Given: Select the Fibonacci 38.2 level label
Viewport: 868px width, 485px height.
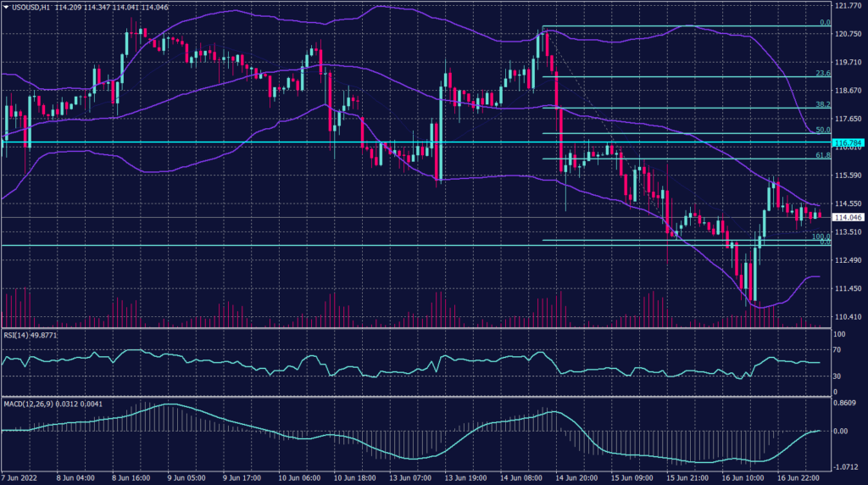Looking at the screenshot, I should [x=821, y=104].
